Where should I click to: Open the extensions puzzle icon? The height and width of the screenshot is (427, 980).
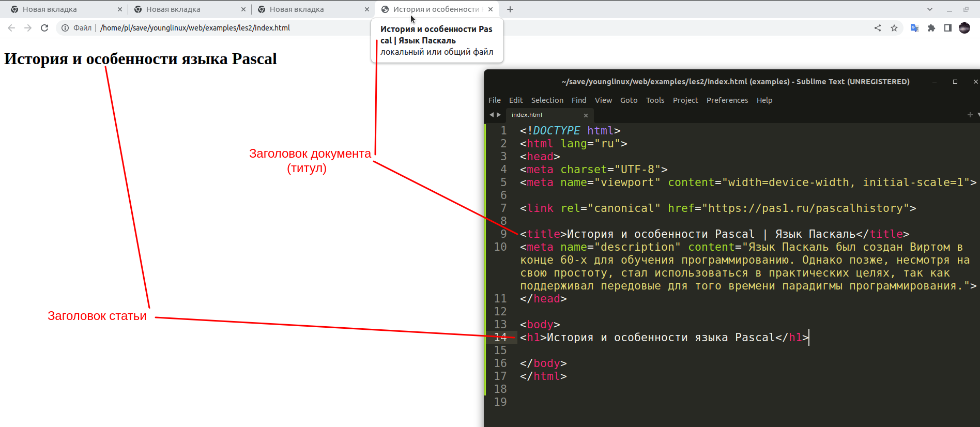(931, 28)
